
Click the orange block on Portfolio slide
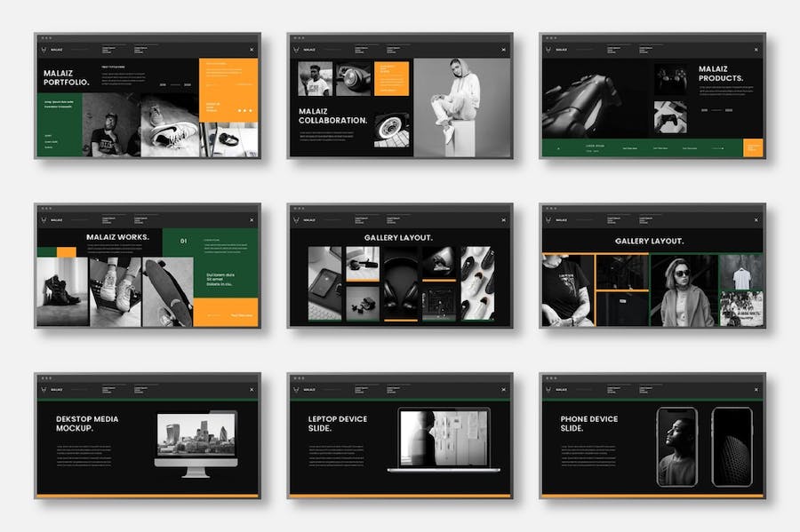tap(228, 91)
